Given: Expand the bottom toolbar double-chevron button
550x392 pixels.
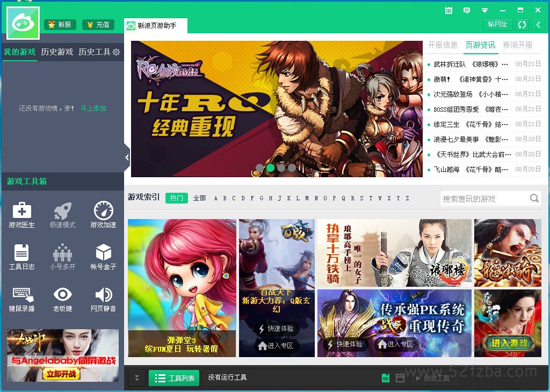Looking at the screenshot, I should pos(137,378).
